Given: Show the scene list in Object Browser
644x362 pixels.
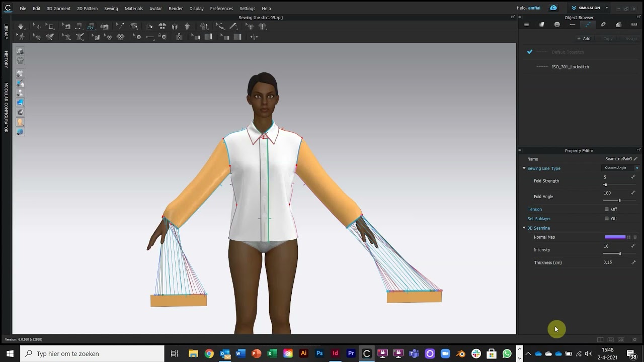Looking at the screenshot, I should [x=526, y=25].
